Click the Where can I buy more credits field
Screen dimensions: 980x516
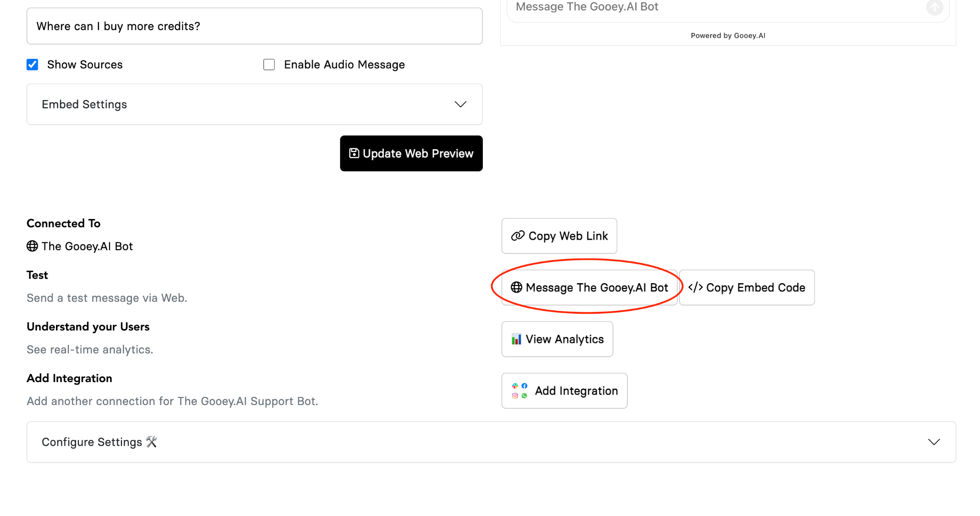pyautogui.click(x=255, y=26)
